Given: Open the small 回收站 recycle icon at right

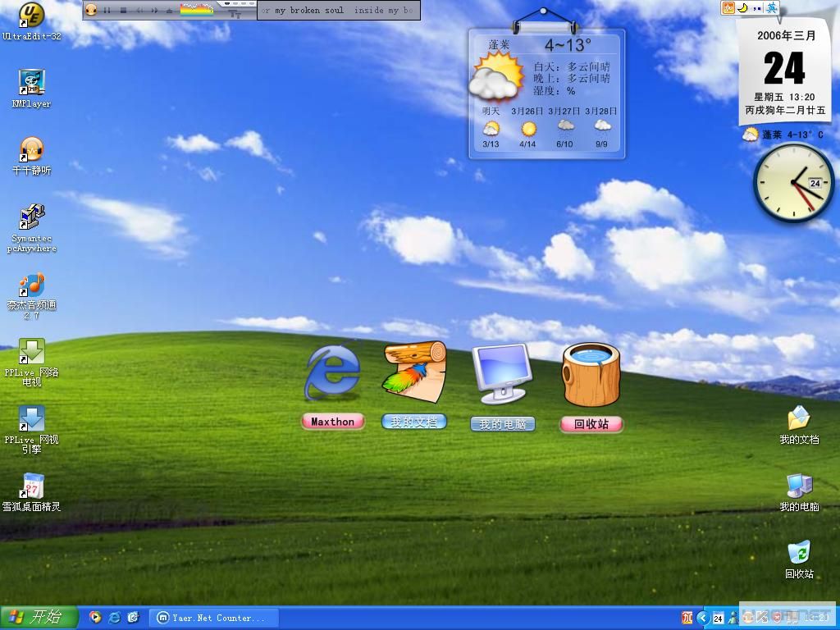Looking at the screenshot, I should point(799,559).
